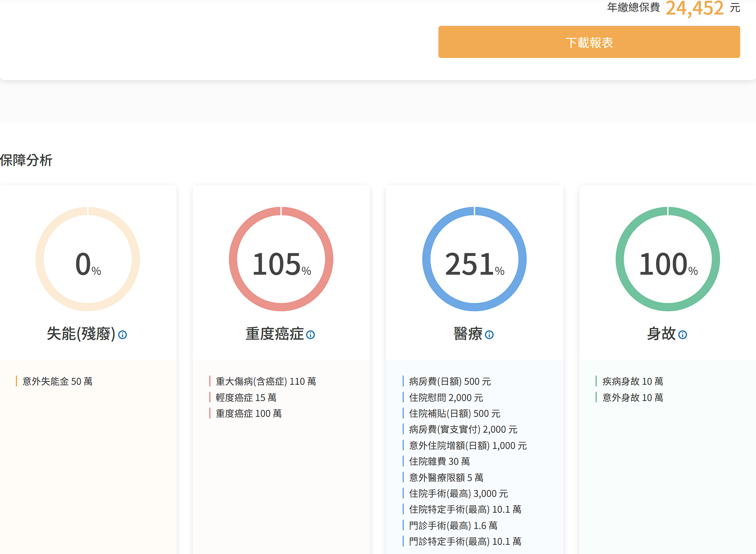
Task: Select the 疾病身故 10 萬 item
Action: pos(633,381)
